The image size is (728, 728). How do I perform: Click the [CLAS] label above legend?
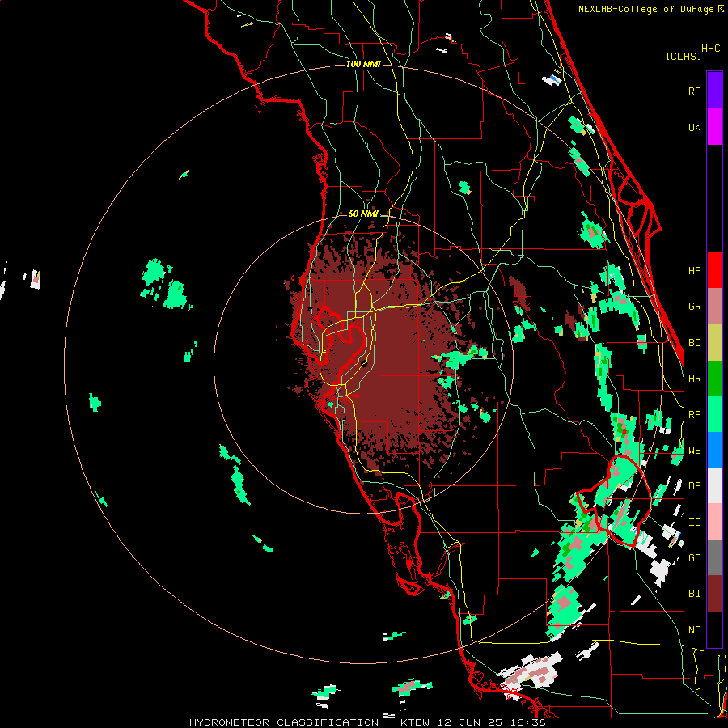(684, 57)
